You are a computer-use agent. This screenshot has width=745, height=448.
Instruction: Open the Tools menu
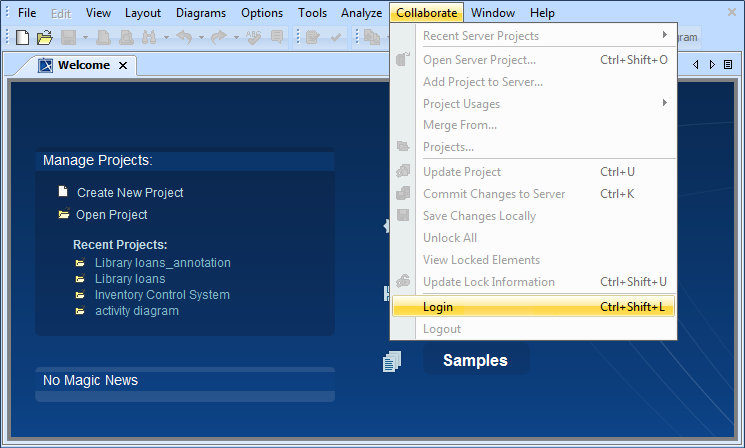click(x=312, y=13)
